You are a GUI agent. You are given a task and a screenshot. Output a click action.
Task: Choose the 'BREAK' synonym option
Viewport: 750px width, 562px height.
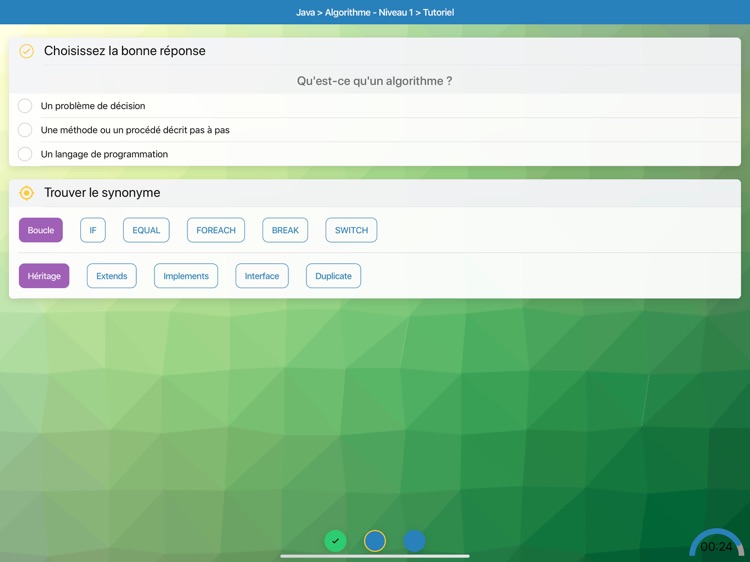tap(285, 230)
